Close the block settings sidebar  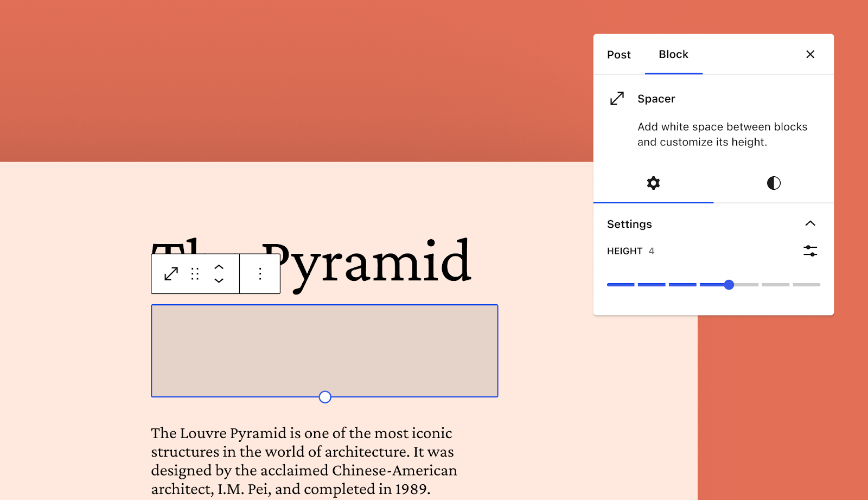tap(810, 54)
